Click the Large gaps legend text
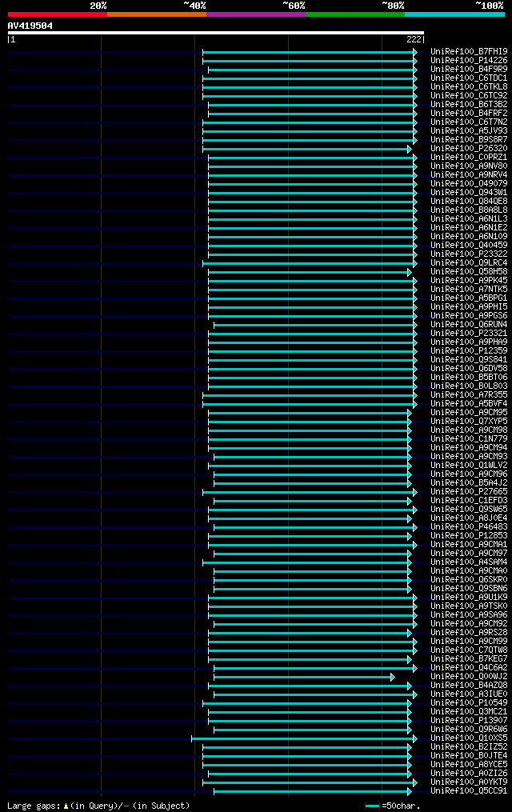Screen dimensions: 512x812 (98, 806)
